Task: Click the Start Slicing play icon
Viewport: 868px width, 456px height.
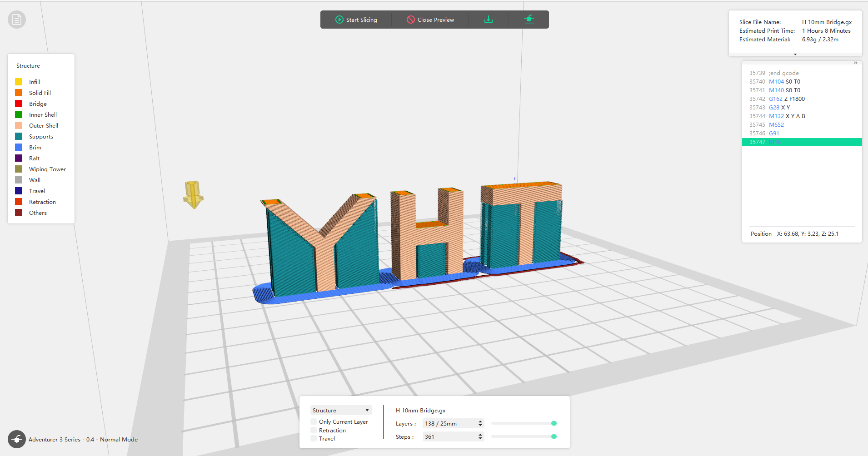Action: pyautogui.click(x=339, y=20)
